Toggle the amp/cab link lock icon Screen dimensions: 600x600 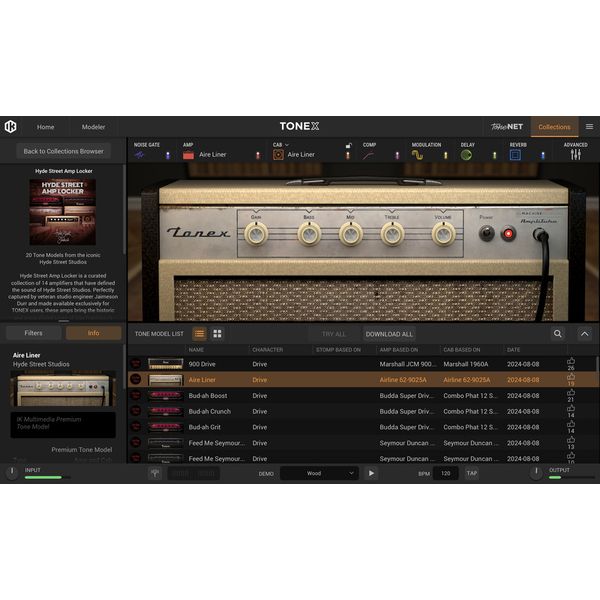[348, 146]
